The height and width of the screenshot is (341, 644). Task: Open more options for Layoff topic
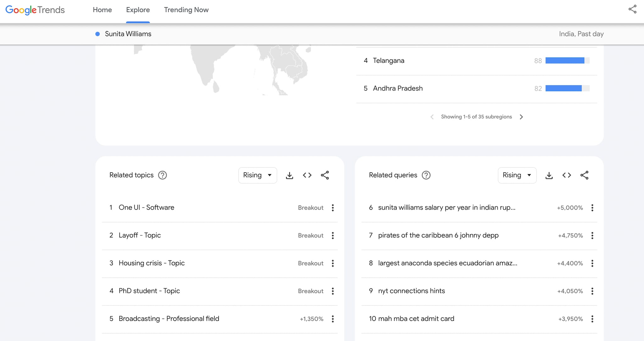(333, 235)
